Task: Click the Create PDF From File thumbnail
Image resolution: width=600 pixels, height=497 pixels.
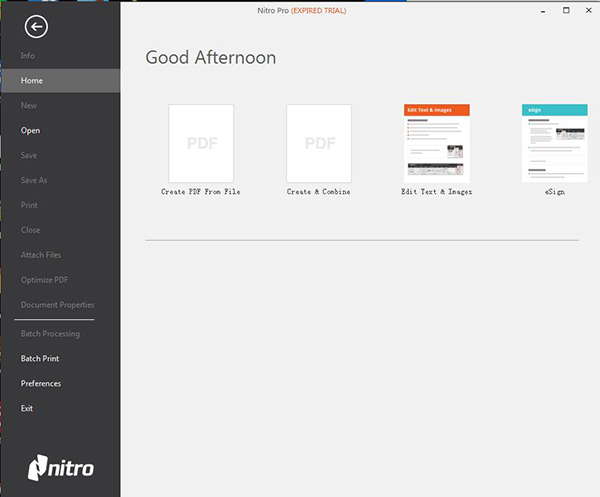Action: click(x=201, y=143)
